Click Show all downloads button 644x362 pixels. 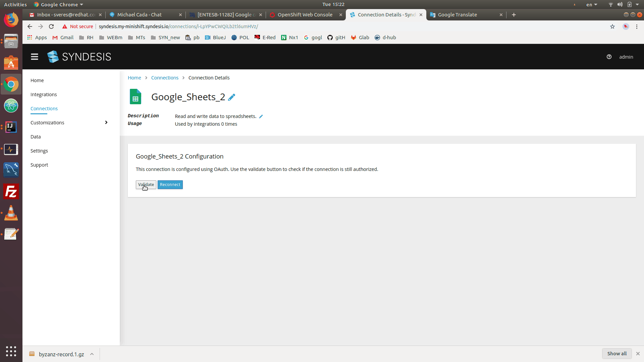[x=617, y=354]
